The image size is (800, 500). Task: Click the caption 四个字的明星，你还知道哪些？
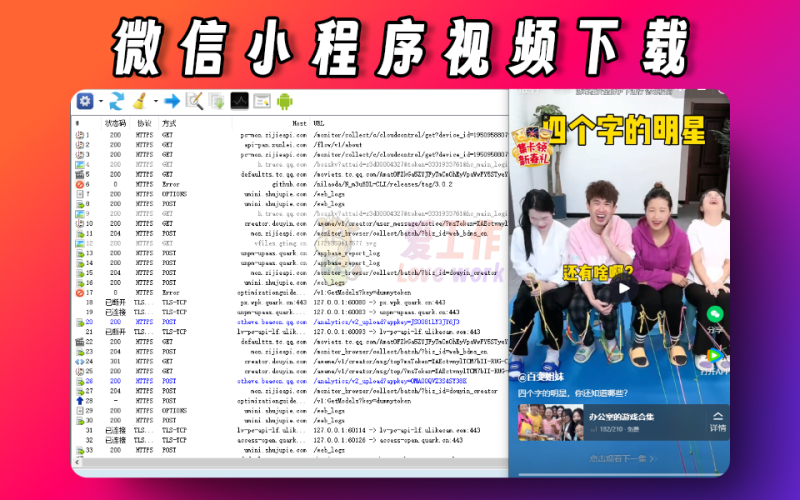(x=573, y=393)
